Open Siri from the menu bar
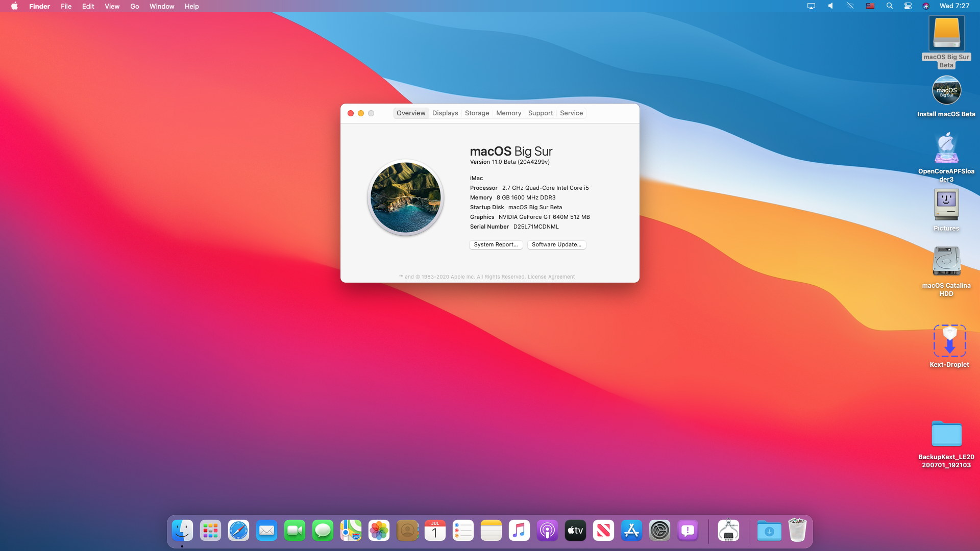980x551 pixels. [926, 6]
